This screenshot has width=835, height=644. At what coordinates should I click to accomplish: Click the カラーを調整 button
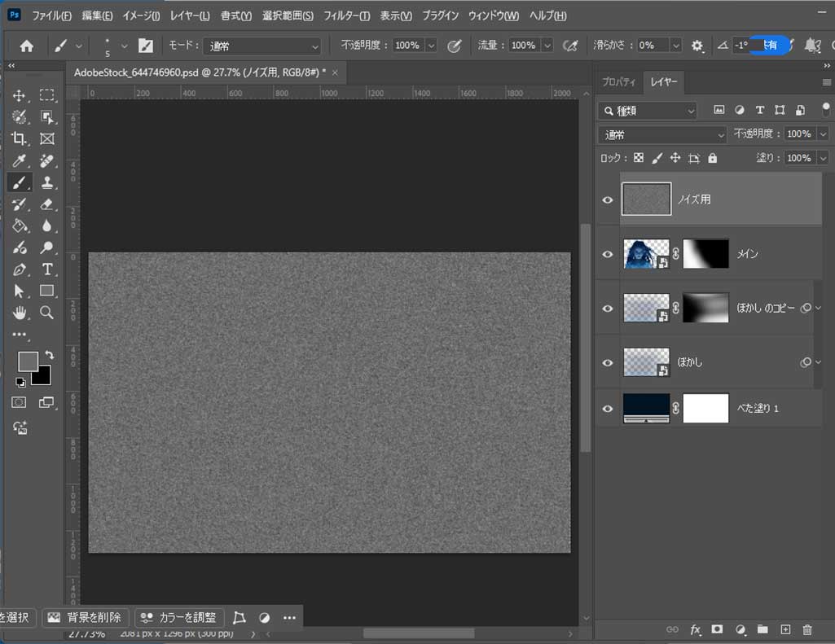coord(180,617)
